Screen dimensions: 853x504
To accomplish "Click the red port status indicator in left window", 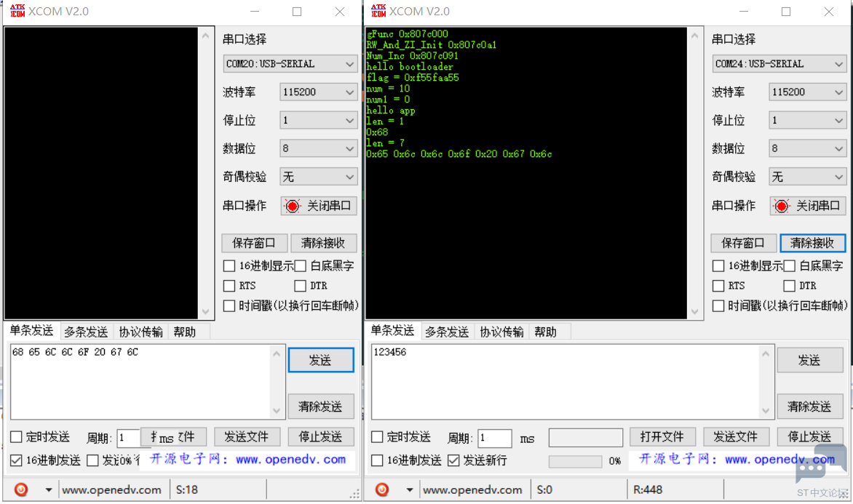I will [x=292, y=206].
